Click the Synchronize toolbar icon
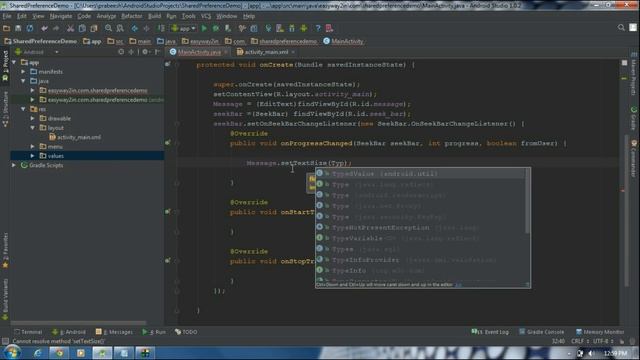The width and height of the screenshot is (640, 360). click(30, 28)
